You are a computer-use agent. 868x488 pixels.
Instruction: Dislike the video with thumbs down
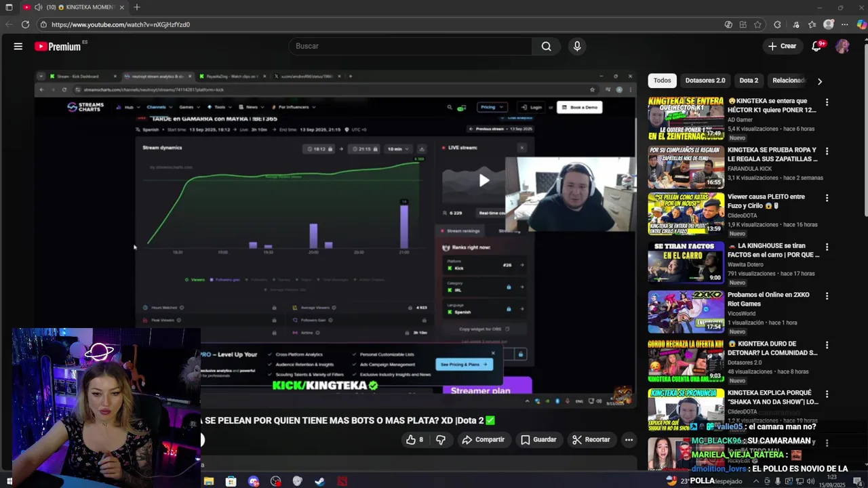coord(441,440)
